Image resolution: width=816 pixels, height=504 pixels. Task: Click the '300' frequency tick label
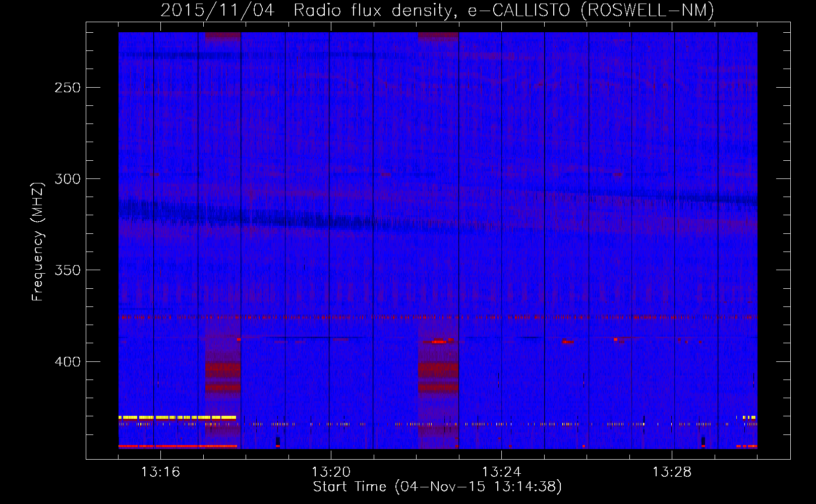click(x=68, y=179)
